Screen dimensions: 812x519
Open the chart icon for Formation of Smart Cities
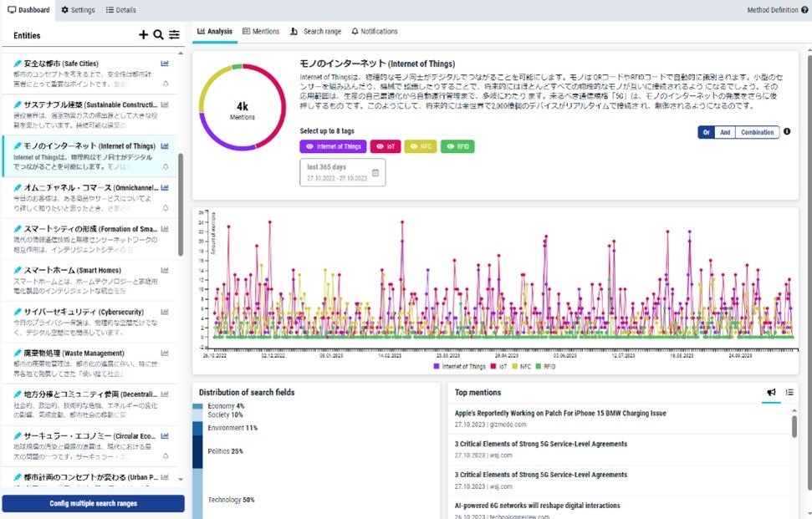click(x=165, y=229)
